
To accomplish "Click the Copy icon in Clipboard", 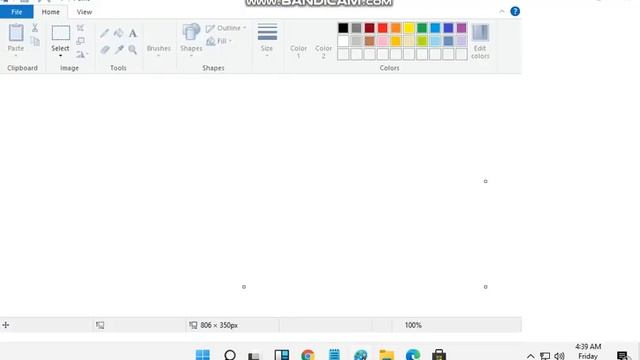I will [35, 41].
